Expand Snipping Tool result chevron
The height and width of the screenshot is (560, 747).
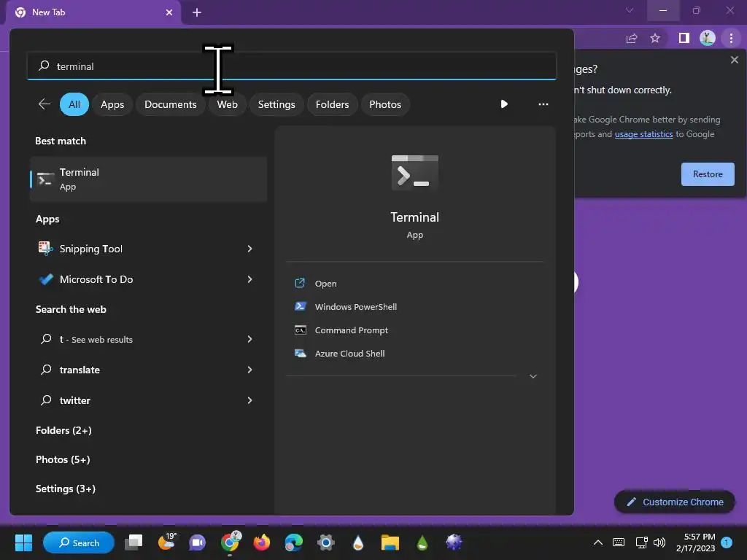tap(249, 249)
